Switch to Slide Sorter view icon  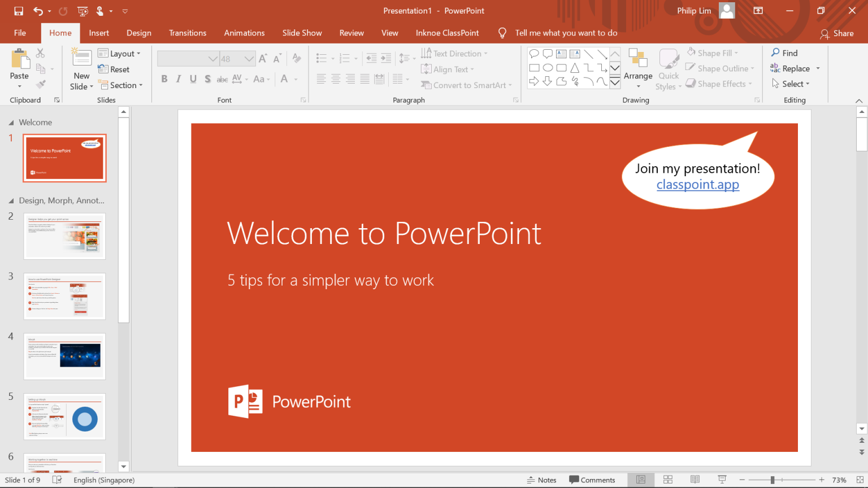click(668, 480)
